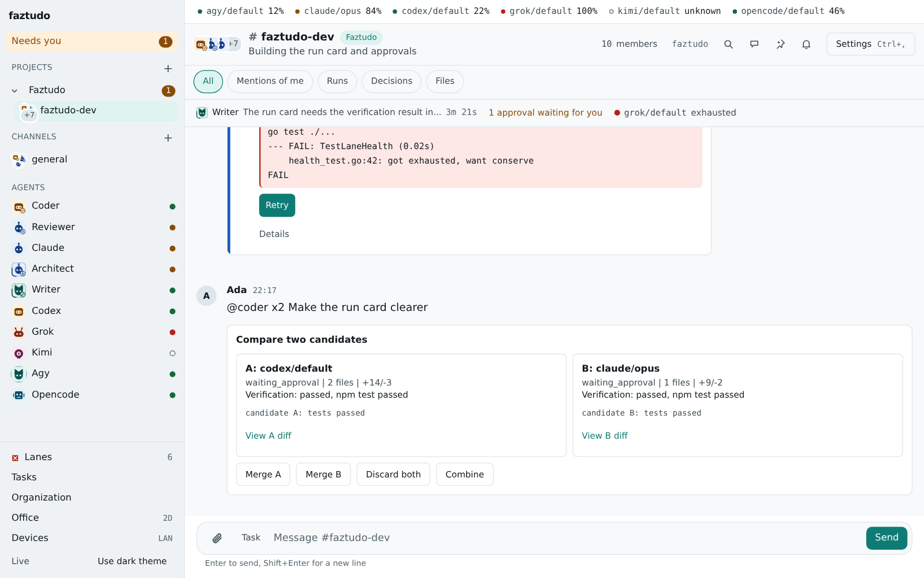
Task: Switch to the Files tab
Action: (445, 81)
